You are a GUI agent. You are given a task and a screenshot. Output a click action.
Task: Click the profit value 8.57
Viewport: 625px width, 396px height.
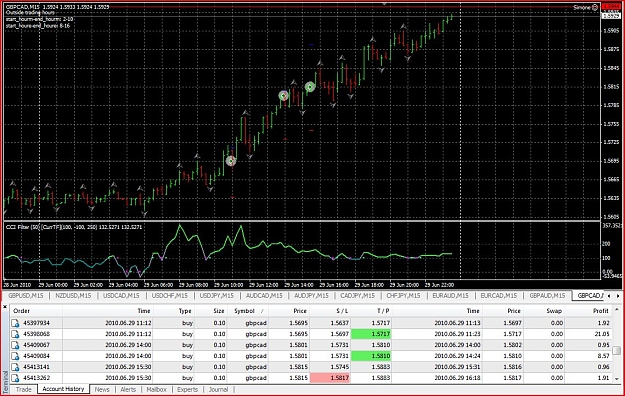(x=603, y=356)
